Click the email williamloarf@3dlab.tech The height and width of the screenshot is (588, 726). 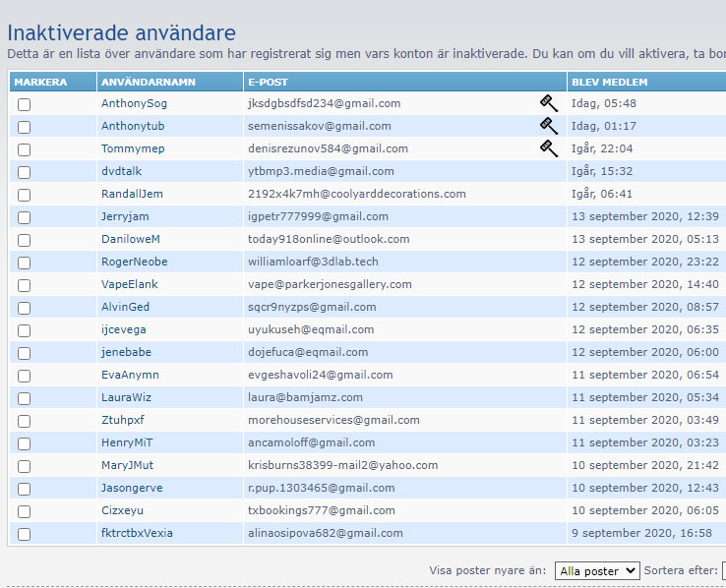point(313,262)
